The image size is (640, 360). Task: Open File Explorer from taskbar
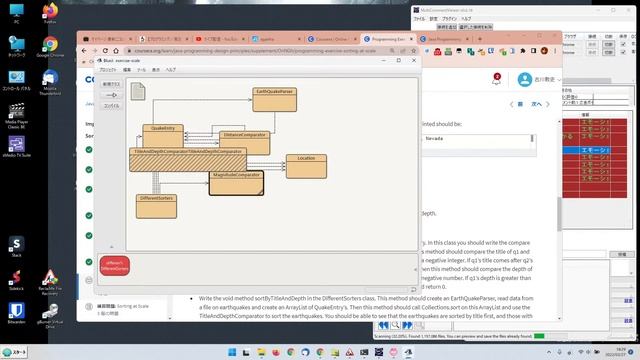tap(261, 352)
